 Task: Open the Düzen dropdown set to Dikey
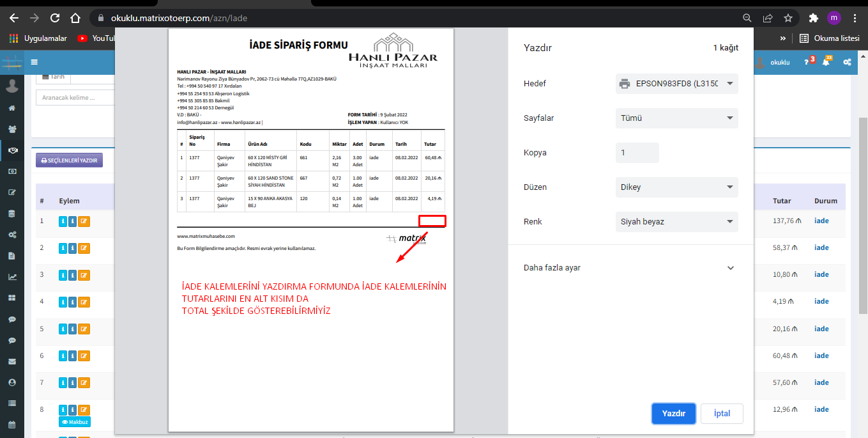676,187
